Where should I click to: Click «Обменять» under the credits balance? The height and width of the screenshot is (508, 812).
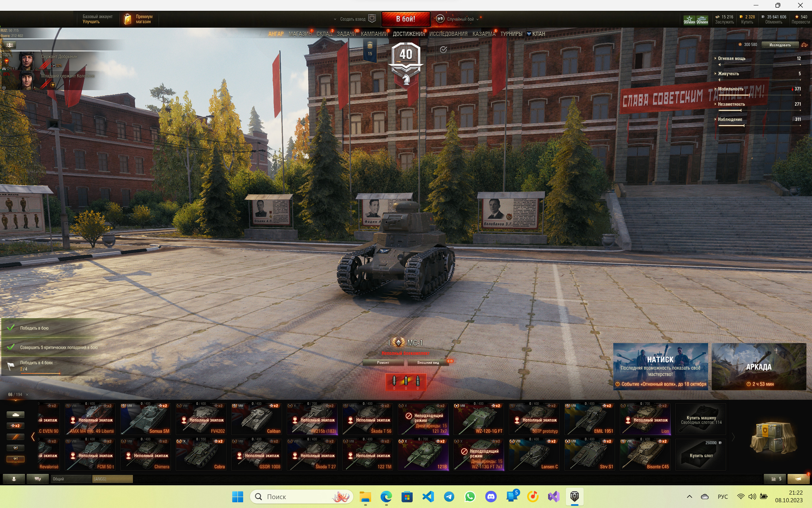773,22
